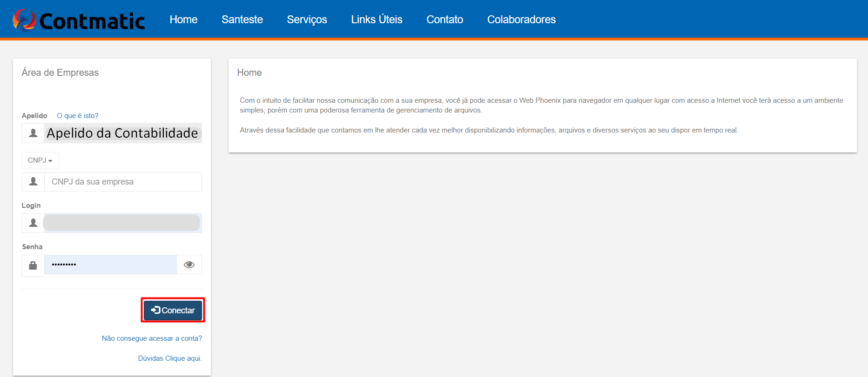Click the lock icon beside Senha field
This screenshot has width=868, height=377.
(x=33, y=265)
